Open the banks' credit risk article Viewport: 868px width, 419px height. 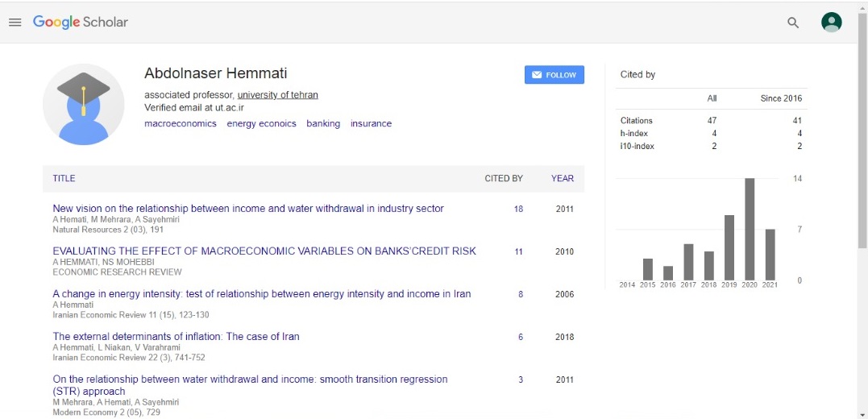click(264, 251)
